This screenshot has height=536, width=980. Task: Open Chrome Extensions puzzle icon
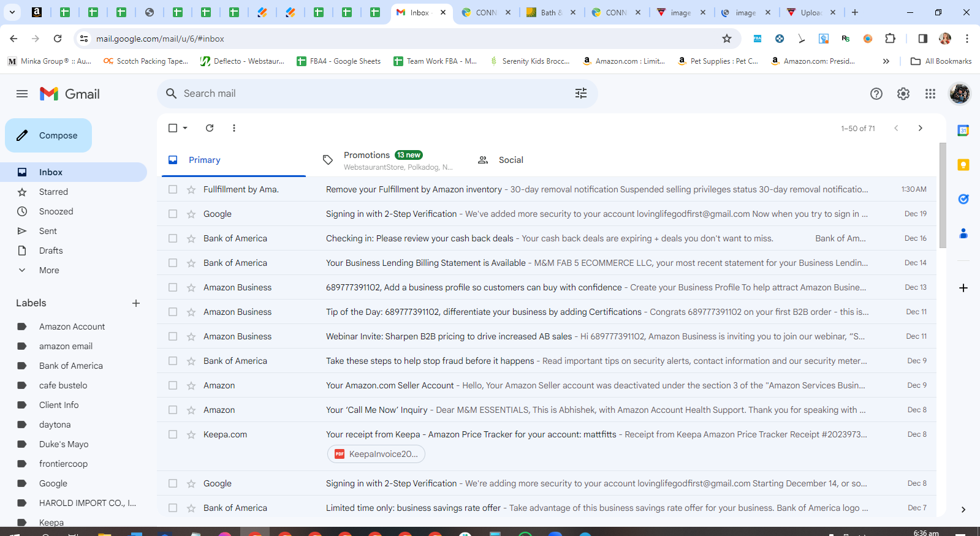point(891,39)
